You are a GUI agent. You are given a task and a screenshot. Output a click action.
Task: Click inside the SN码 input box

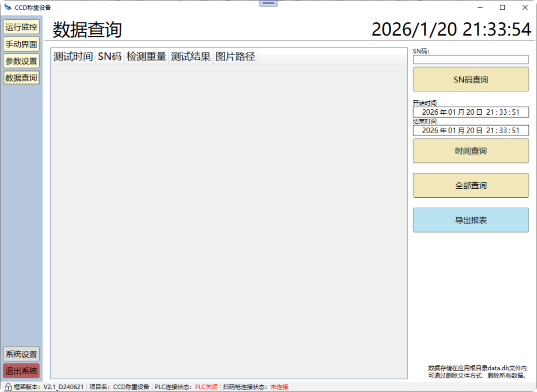click(x=470, y=60)
